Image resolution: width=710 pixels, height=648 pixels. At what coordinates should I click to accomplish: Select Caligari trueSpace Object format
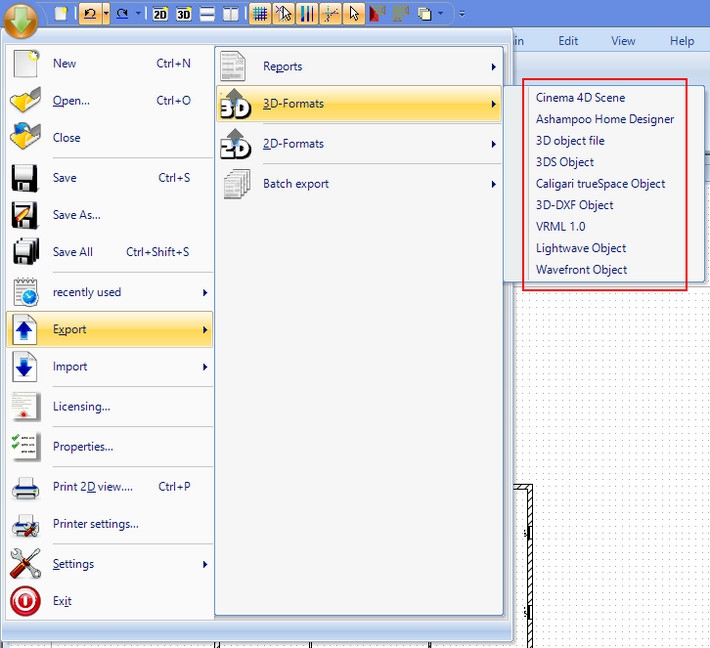click(x=600, y=183)
